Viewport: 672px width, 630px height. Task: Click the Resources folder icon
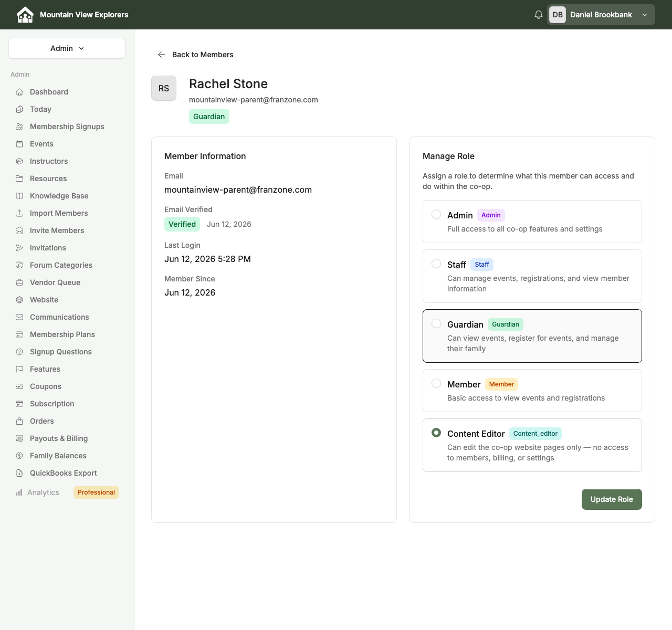coord(19,178)
